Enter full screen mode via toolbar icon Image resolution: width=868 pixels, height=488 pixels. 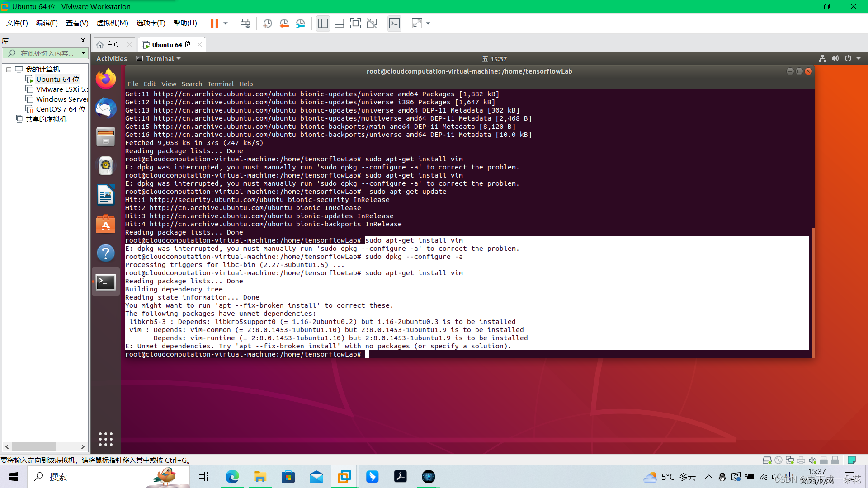(x=355, y=23)
